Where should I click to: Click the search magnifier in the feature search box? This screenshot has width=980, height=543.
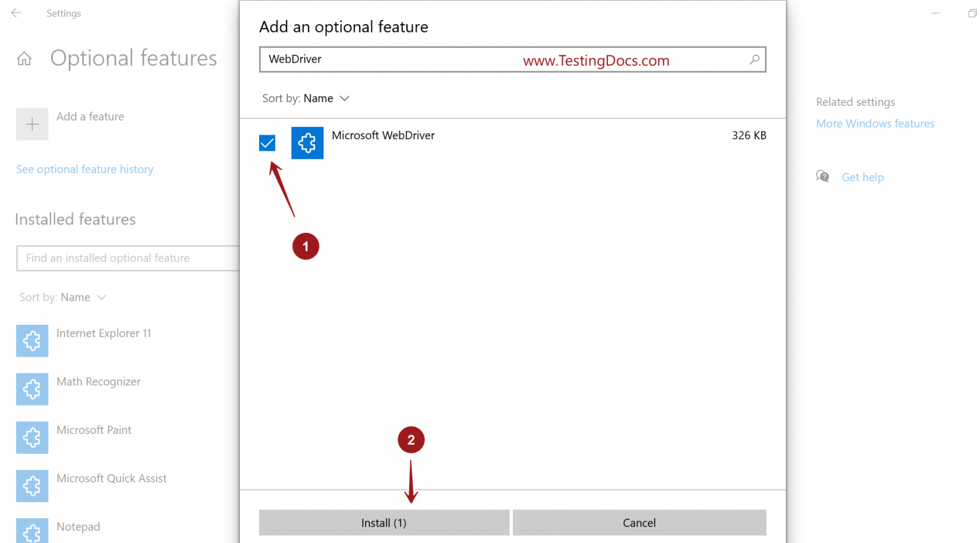tap(754, 59)
